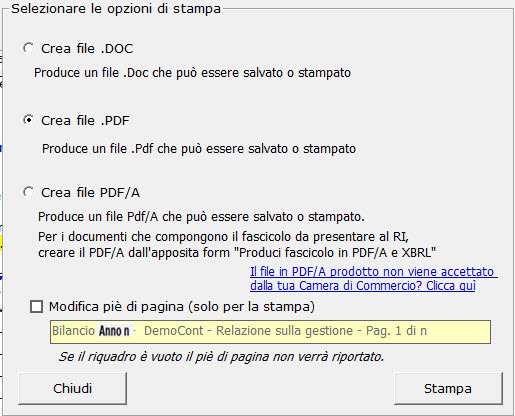Screen dimensions: 515x416
Task: Click the Chiudi button
Action: point(72,388)
